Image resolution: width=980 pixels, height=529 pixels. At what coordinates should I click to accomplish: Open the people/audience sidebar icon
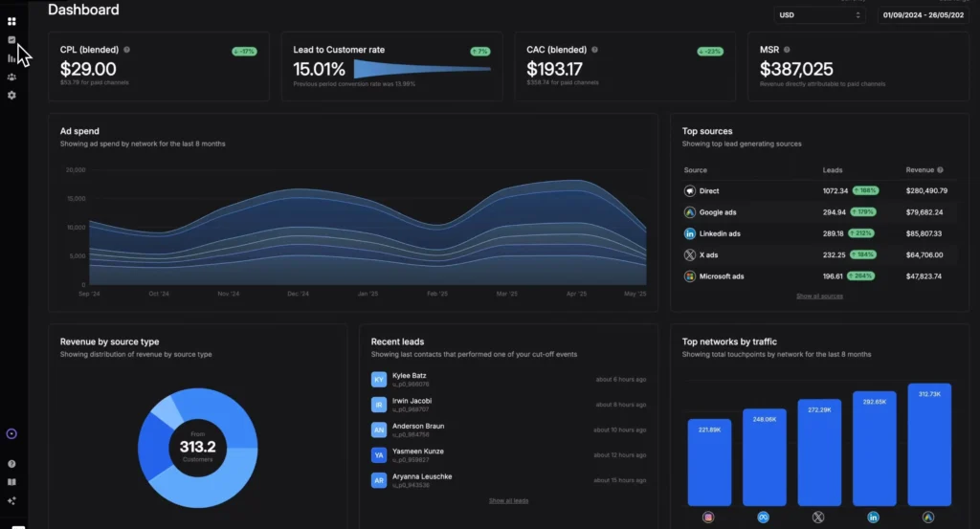pyautogui.click(x=11, y=77)
